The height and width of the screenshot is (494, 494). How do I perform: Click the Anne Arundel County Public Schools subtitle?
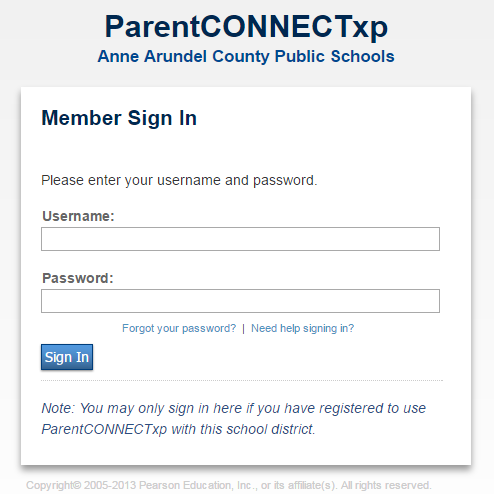coord(246,56)
